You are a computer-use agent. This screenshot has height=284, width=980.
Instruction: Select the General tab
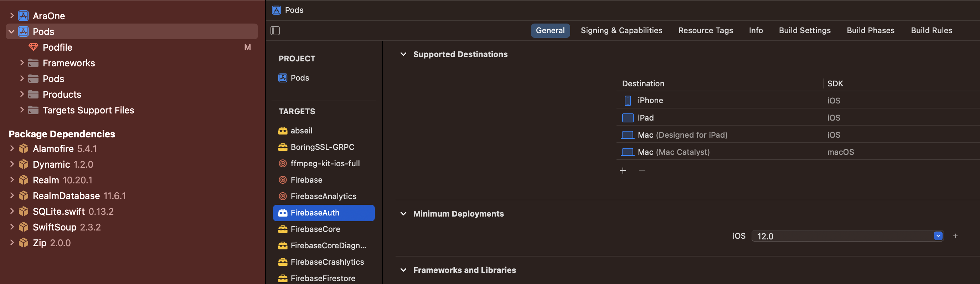[x=550, y=30]
